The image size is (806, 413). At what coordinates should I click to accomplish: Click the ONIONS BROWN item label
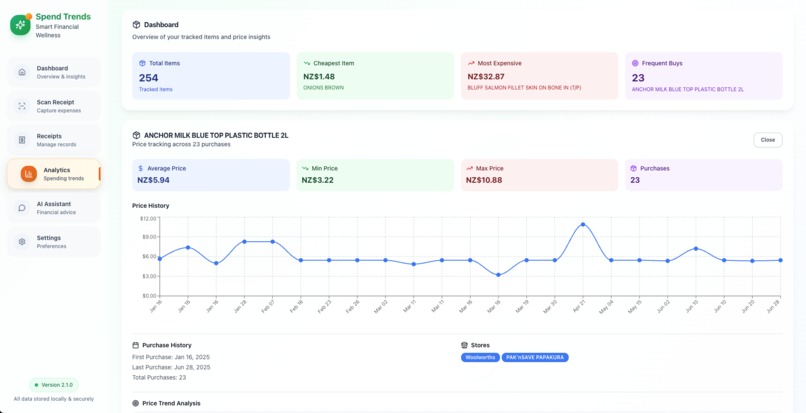pyautogui.click(x=323, y=88)
